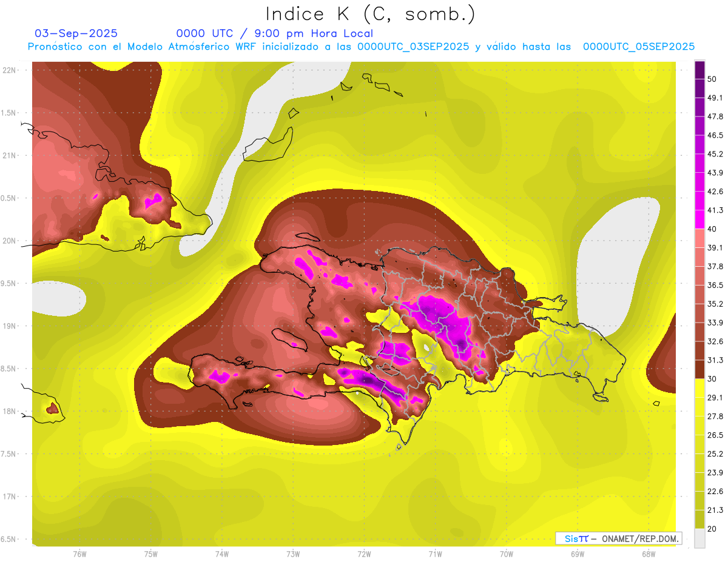
Task: Click the salmon swatch between 39.1 and 40
Action: (699, 238)
